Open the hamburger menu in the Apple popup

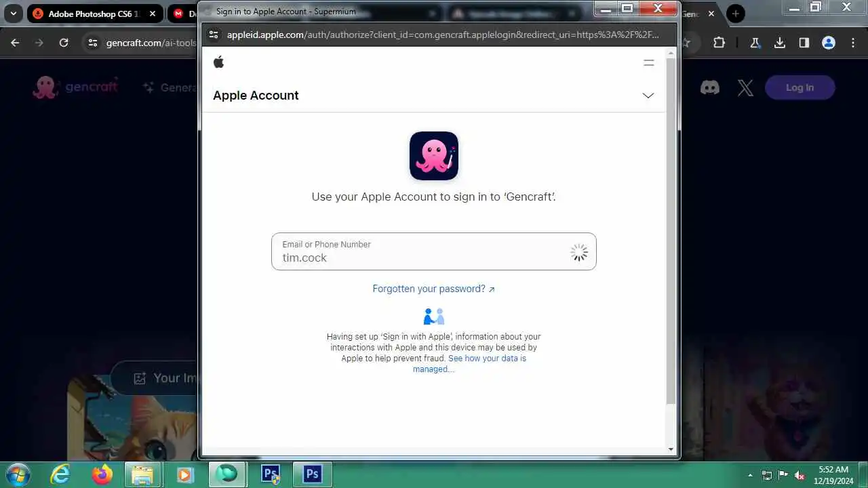[x=649, y=62]
